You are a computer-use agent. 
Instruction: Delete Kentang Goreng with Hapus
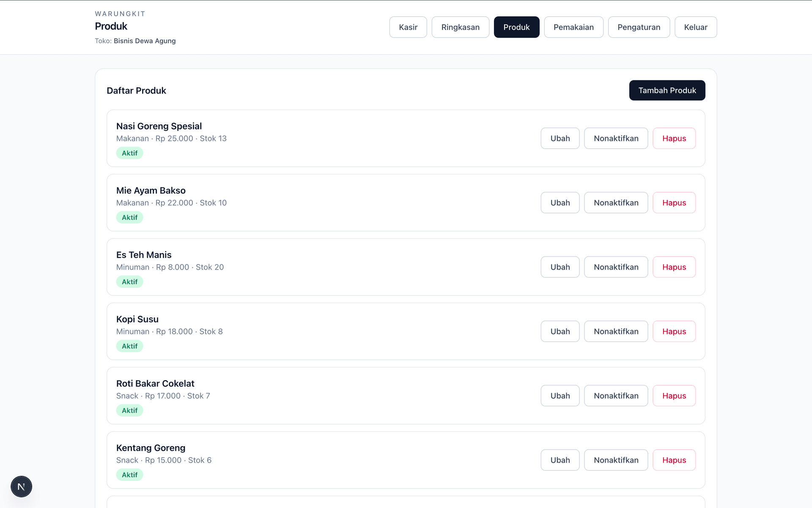(x=674, y=460)
